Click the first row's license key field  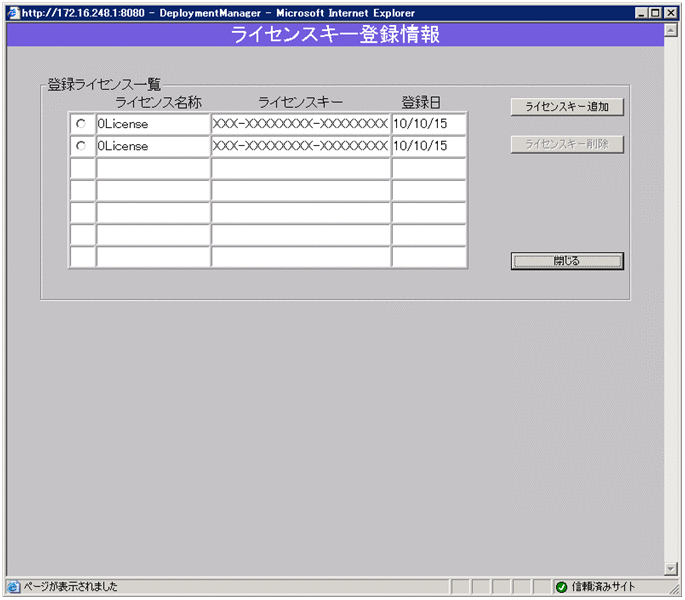pos(301,124)
